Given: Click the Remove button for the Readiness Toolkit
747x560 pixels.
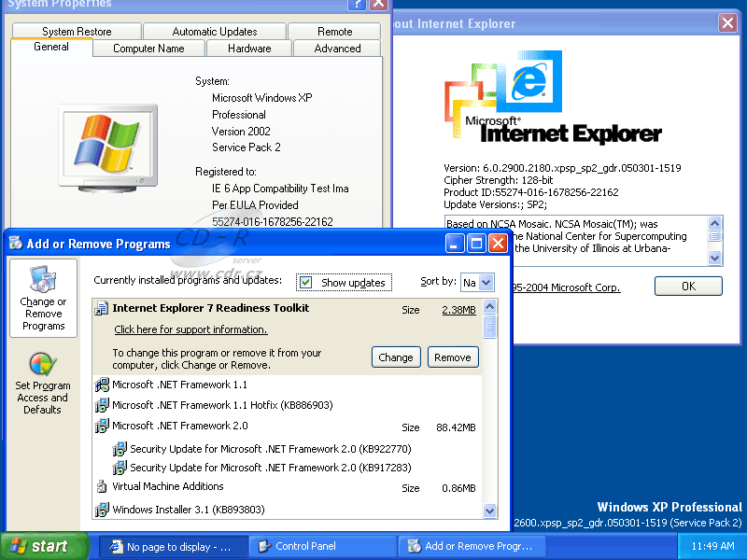Looking at the screenshot, I should tap(453, 357).
